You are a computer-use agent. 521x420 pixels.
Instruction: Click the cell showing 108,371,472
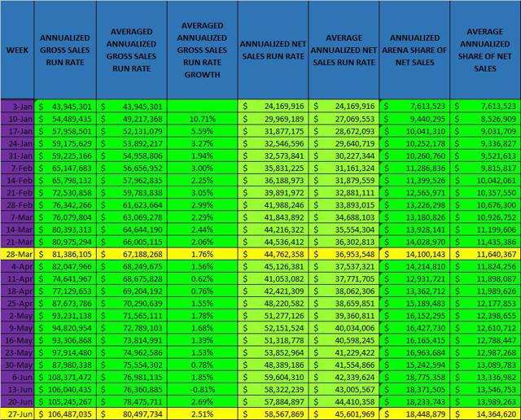(65, 377)
